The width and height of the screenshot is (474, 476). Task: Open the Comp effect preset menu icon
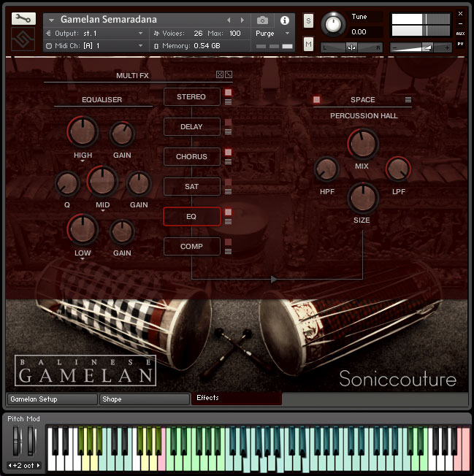tap(228, 251)
